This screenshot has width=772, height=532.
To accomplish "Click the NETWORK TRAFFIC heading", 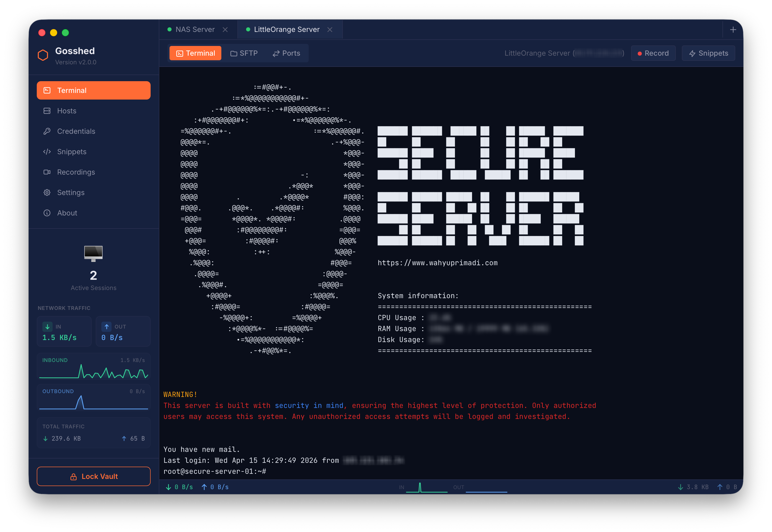I will click(64, 308).
